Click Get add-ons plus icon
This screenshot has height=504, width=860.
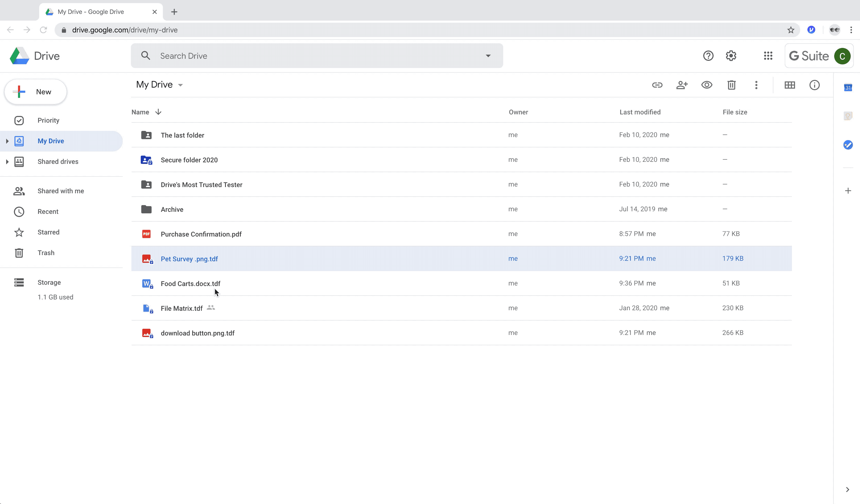[848, 191]
